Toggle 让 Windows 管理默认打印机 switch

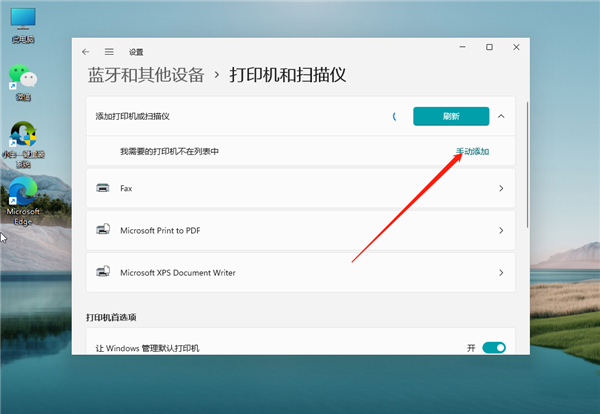494,348
